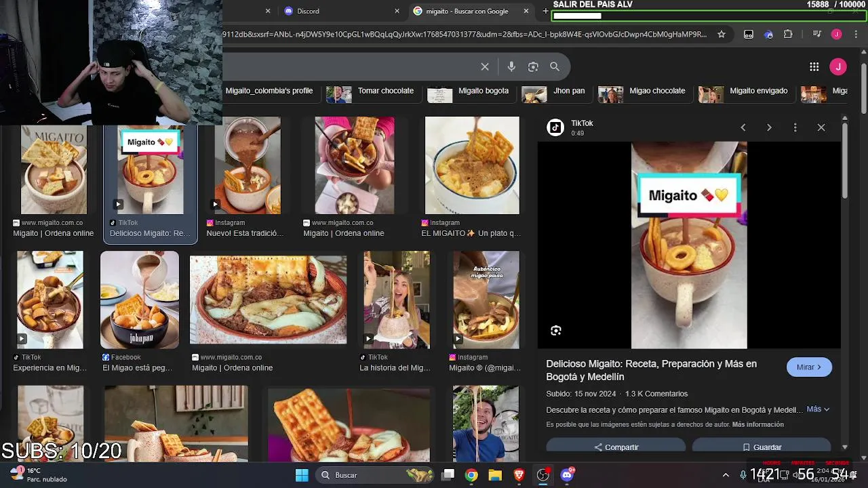Screen dimensions: 868x488
Task: Click the Mirar button
Action: (x=809, y=367)
